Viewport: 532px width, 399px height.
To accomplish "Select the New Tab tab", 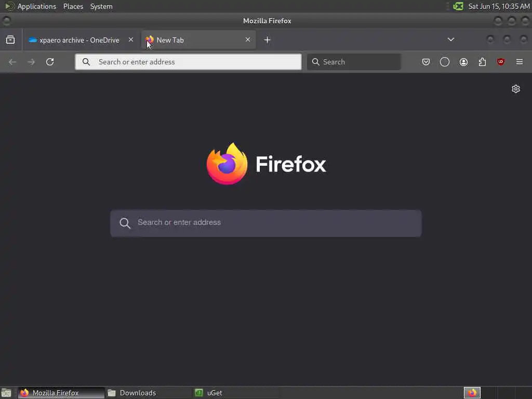I will coord(198,40).
